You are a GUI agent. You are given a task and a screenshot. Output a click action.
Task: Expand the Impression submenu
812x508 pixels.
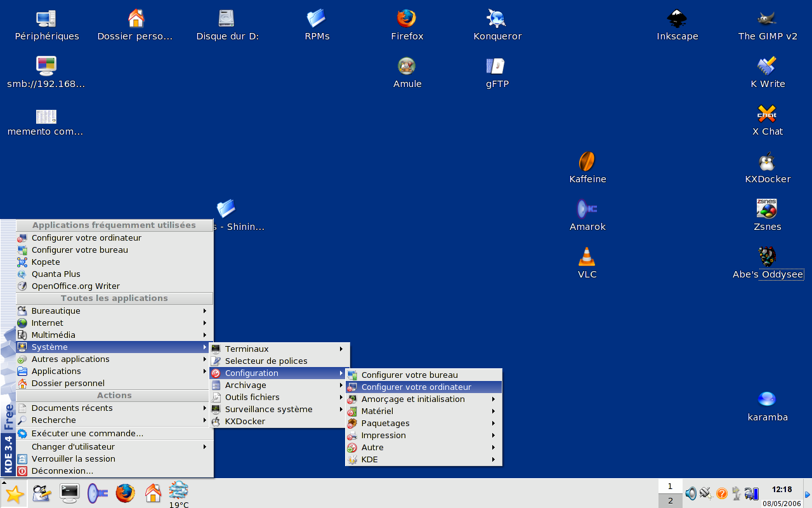pos(424,436)
